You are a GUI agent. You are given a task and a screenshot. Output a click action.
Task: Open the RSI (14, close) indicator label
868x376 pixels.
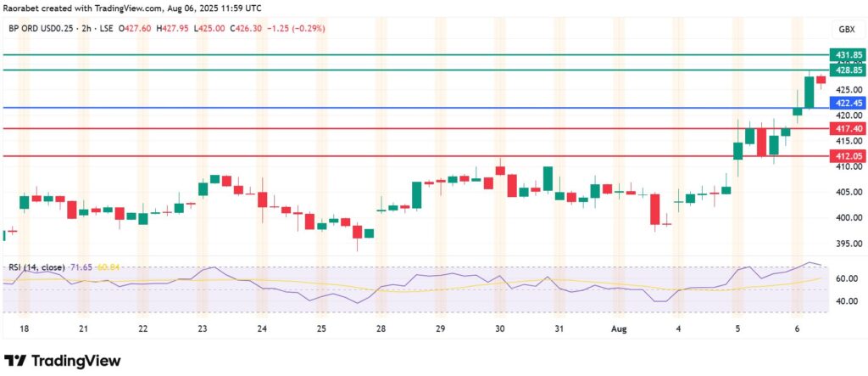coord(36,267)
